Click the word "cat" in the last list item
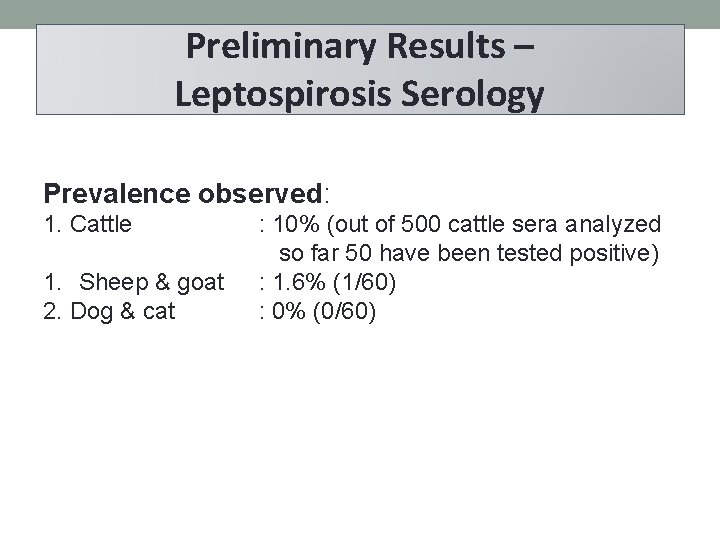Image resolution: width=720 pixels, height=540 pixels. (x=159, y=312)
